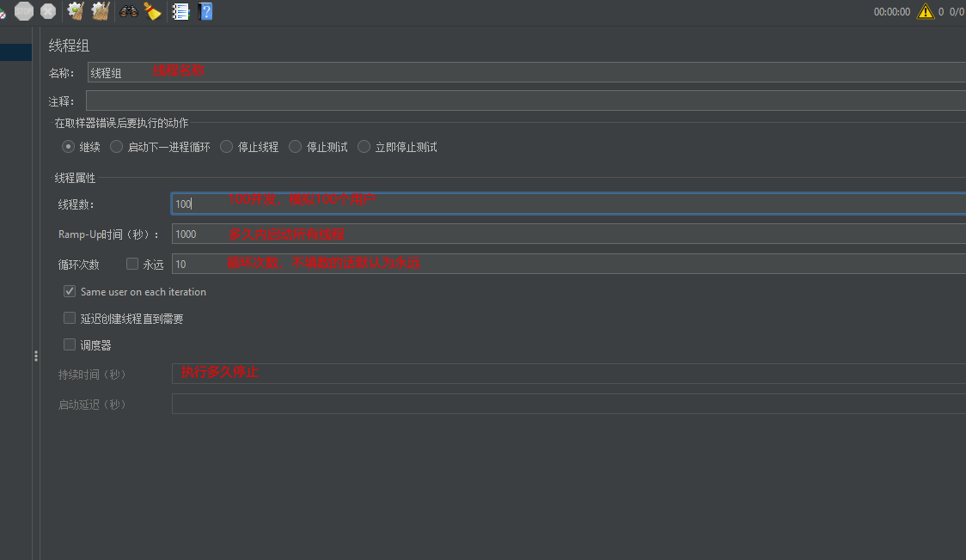Click the 线程数 field showing 100
The image size is (966, 560).
(x=569, y=204)
